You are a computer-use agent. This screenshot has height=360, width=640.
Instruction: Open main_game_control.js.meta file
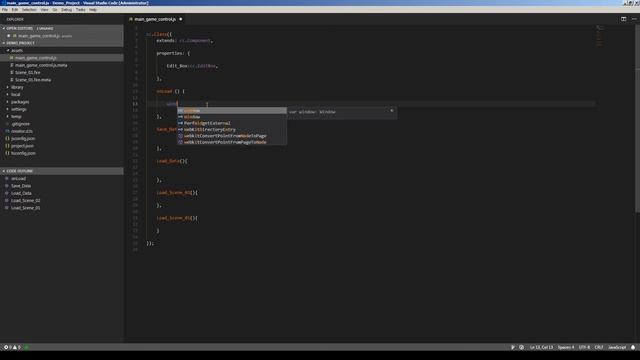(x=62, y=65)
